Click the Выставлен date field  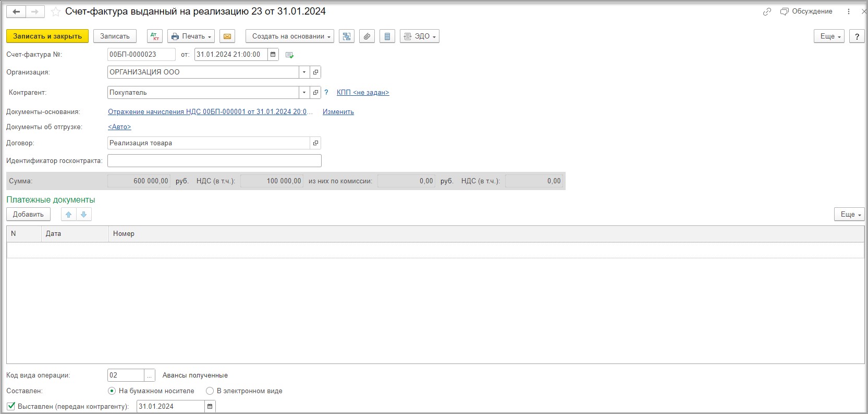point(170,406)
